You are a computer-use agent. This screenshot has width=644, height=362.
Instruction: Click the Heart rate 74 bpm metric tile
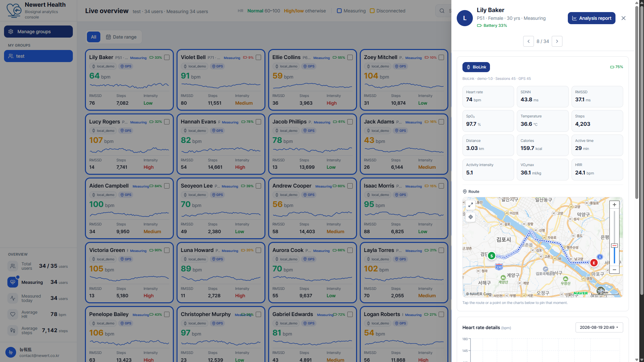pyautogui.click(x=488, y=97)
